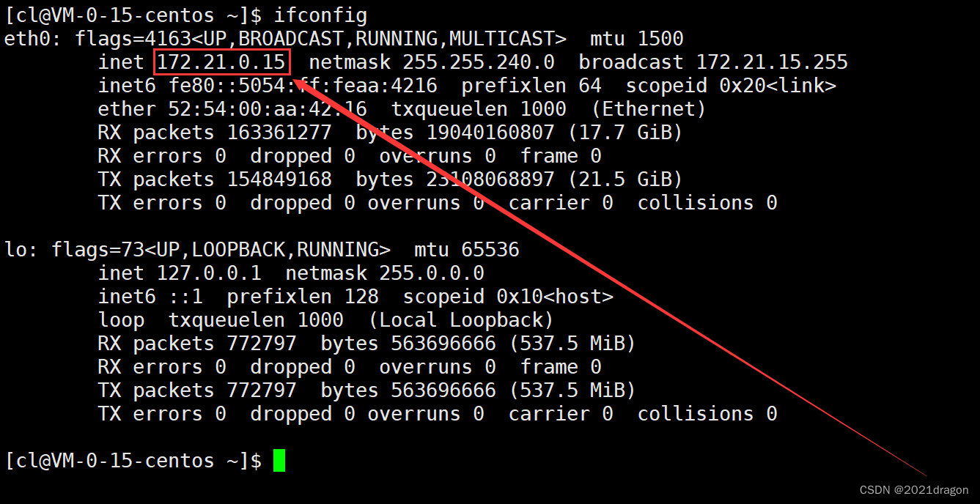Screen dimensions: 980x504
Task: Click the TX packets count 154849168
Action: point(279,179)
